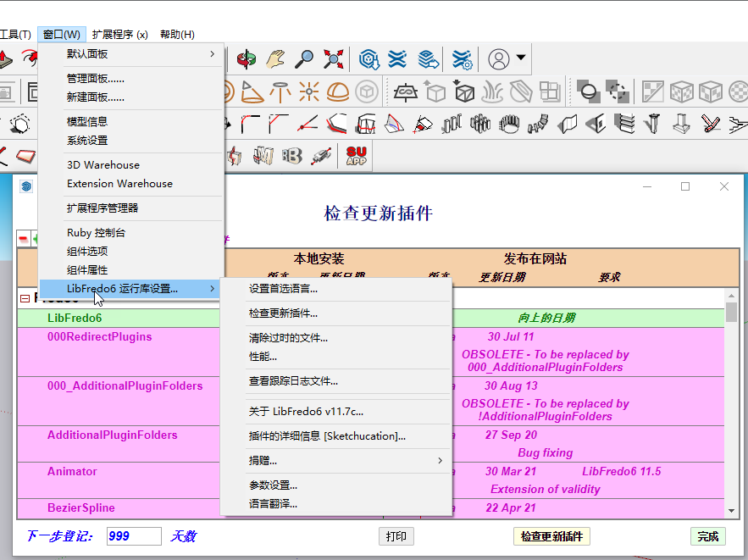Click the plugin list vertical scrollbar thumb
Image resolution: width=748 pixels, height=560 pixels.
(731, 312)
